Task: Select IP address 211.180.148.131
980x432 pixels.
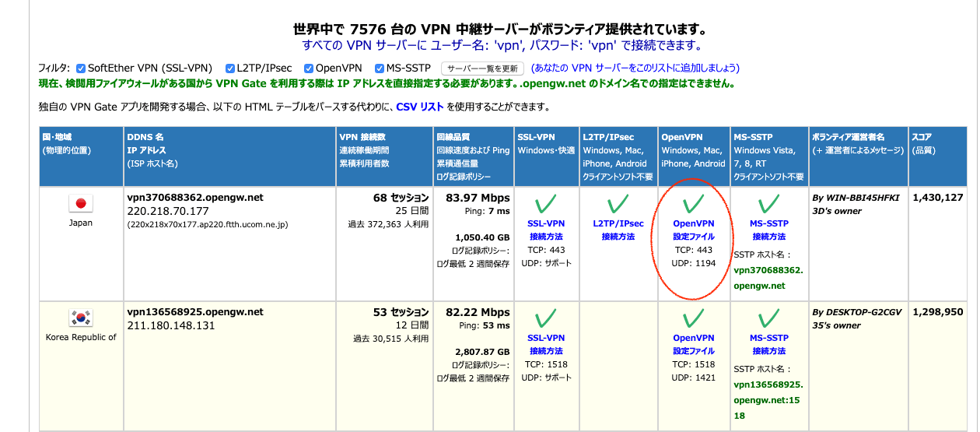Action: click(x=171, y=325)
